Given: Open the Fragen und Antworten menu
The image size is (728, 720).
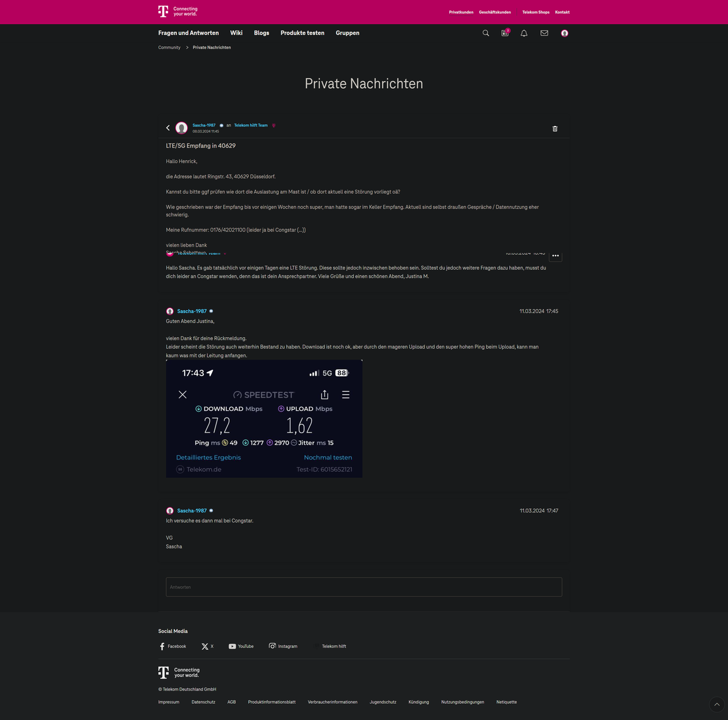Looking at the screenshot, I should tap(188, 33).
